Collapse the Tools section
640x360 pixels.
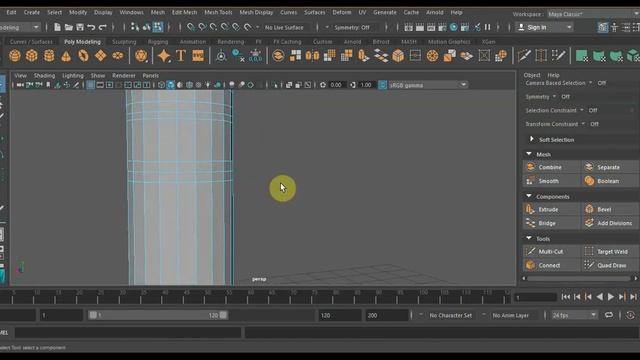click(x=529, y=238)
